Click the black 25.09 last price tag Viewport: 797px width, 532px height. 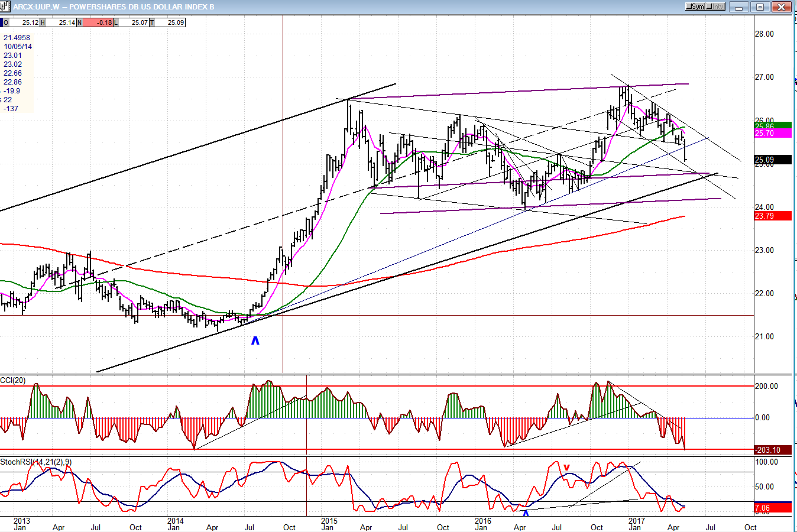[772, 160]
